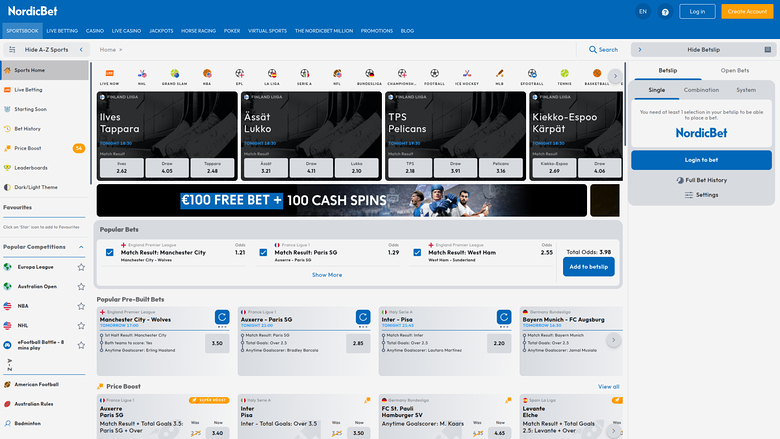Open EN language selector
The width and height of the screenshot is (780, 439).
(643, 11)
